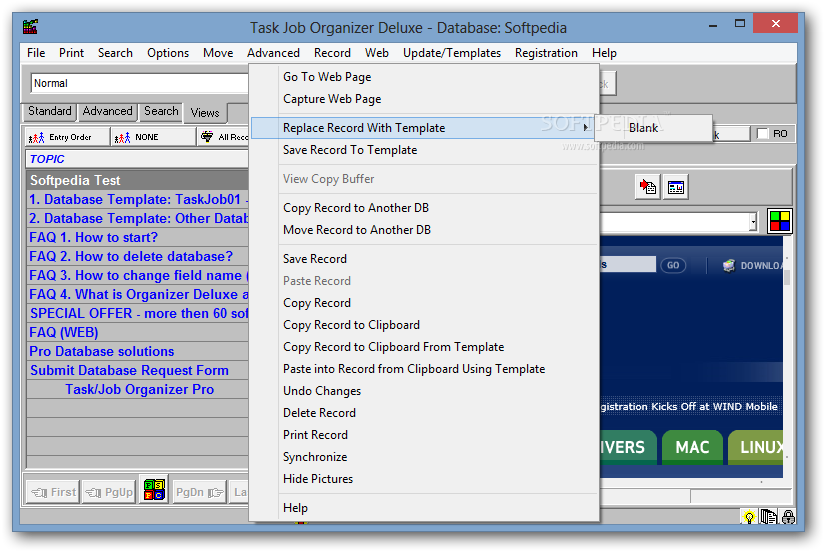
Task: Click the red arrow document icon button
Action: [x=648, y=187]
